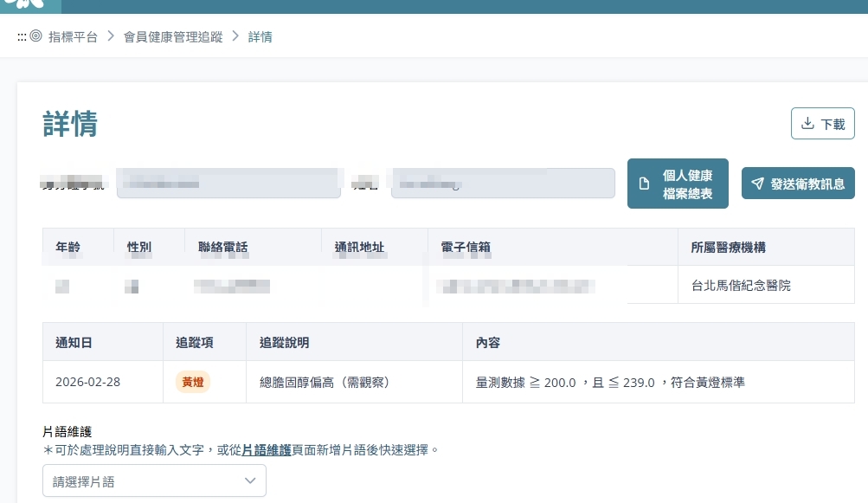868x503 pixels.
Task: Click the 所屬醫療機構 column header
Action: pyautogui.click(x=728, y=248)
